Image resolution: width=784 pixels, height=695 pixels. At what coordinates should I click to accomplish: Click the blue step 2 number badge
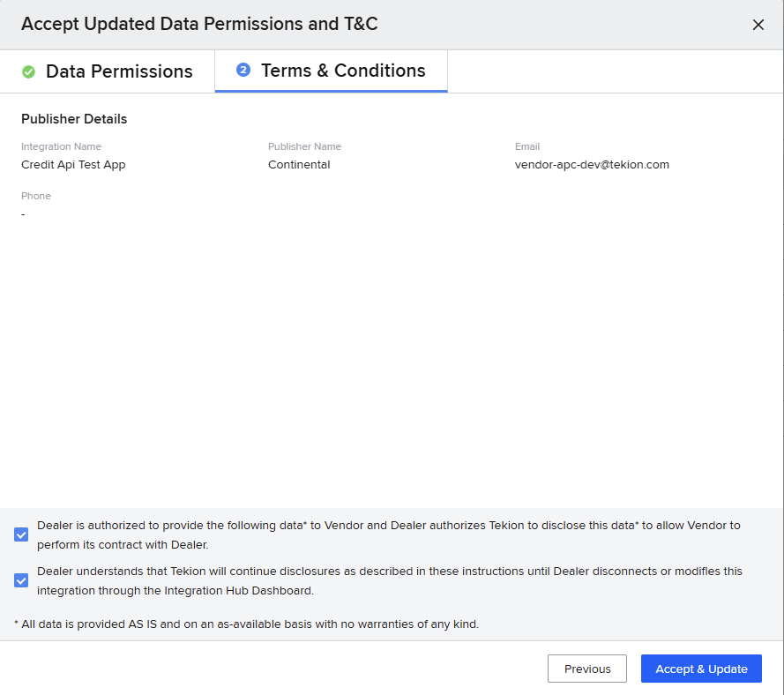pos(243,71)
